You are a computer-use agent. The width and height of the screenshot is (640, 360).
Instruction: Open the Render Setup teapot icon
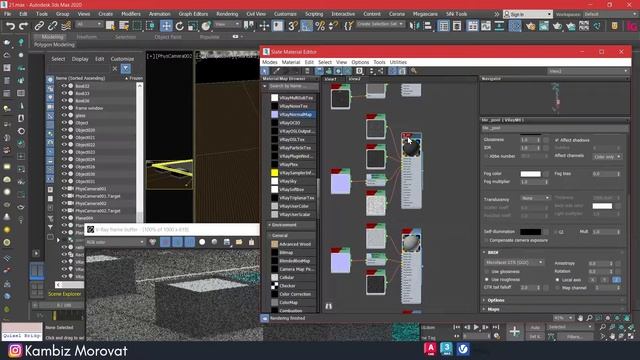(x=530, y=26)
